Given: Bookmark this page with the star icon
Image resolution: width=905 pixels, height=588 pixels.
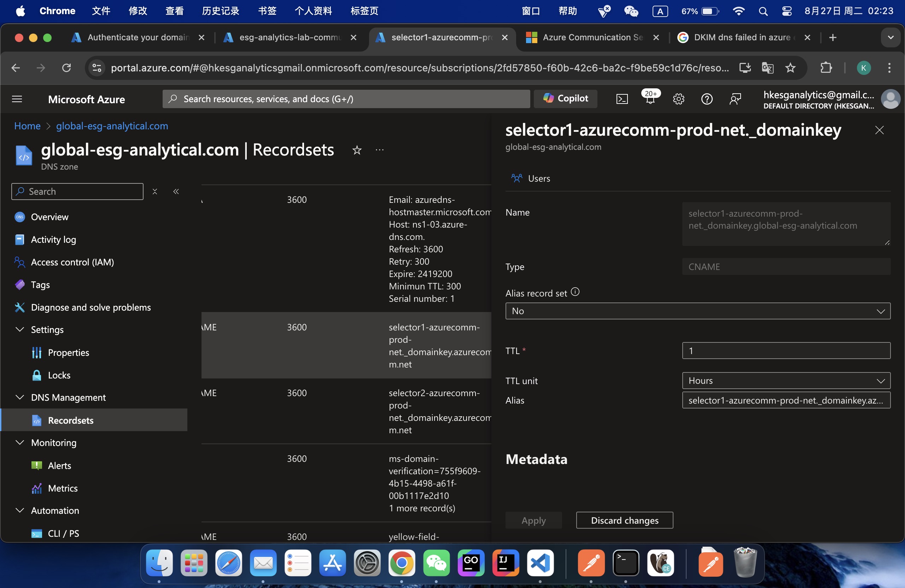Looking at the screenshot, I should pyautogui.click(x=790, y=68).
